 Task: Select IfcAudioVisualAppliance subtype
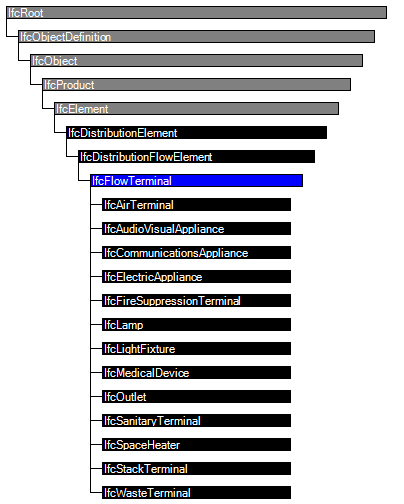196,229
